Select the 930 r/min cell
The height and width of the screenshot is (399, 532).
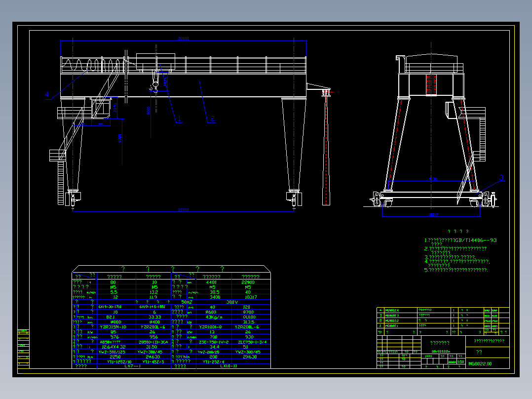(x=249, y=337)
